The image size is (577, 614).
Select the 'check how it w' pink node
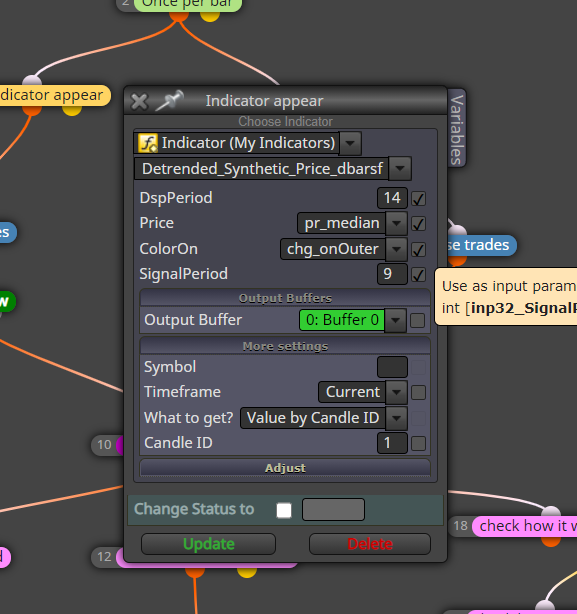coord(525,526)
